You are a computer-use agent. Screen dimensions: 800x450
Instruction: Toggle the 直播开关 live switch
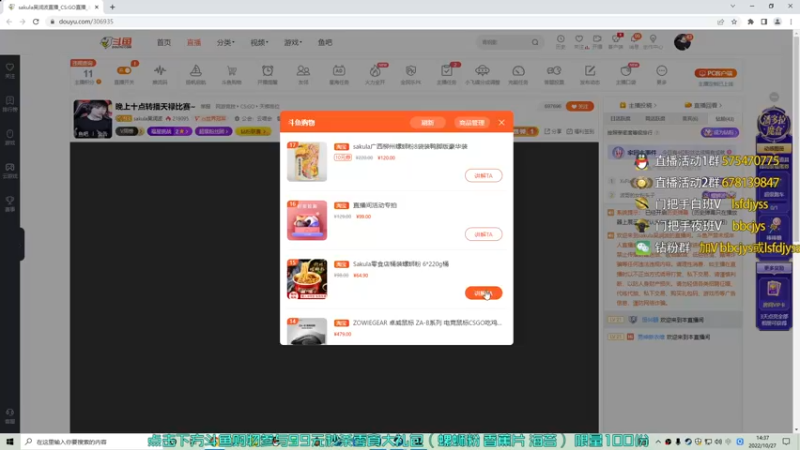click(x=124, y=70)
